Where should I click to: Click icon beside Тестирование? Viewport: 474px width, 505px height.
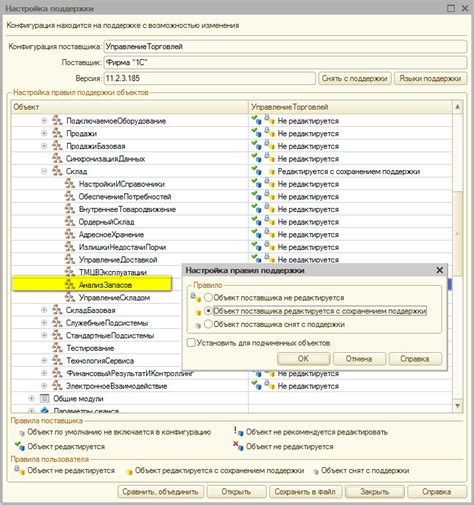pyautogui.click(x=57, y=348)
